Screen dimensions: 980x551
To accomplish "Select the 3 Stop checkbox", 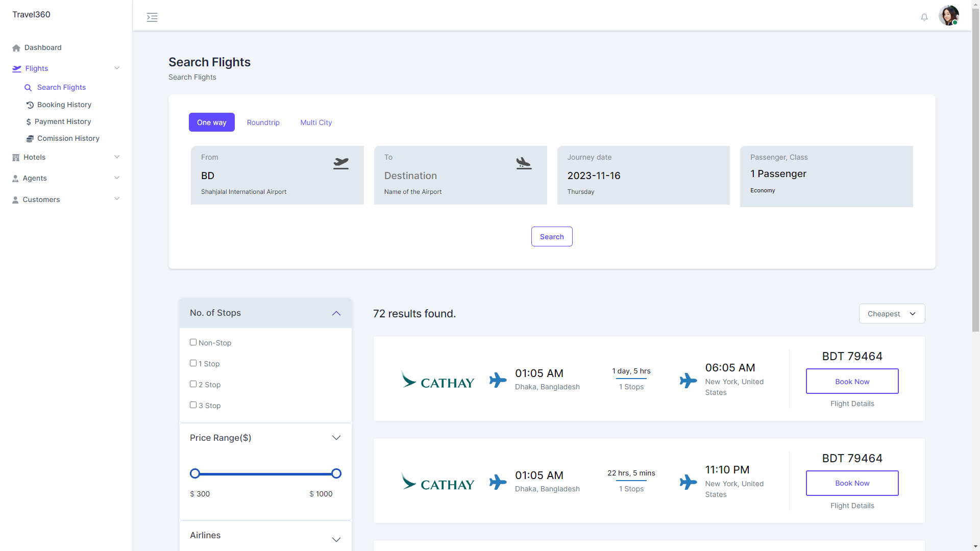I will point(193,405).
